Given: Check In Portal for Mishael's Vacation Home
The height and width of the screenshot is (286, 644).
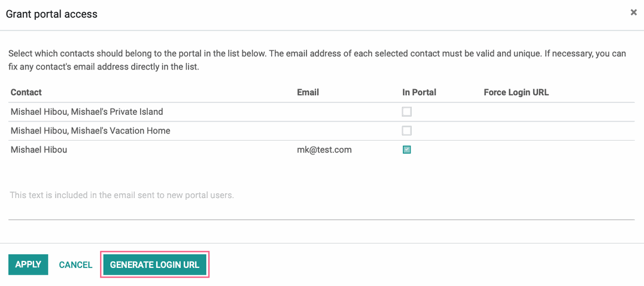Looking at the screenshot, I should (x=406, y=131).
